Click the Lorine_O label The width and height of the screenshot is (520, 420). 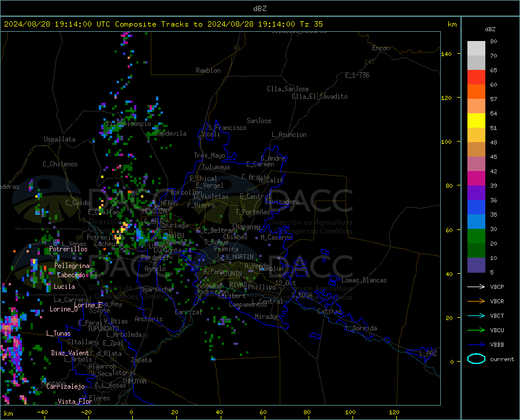coord(64,309)
